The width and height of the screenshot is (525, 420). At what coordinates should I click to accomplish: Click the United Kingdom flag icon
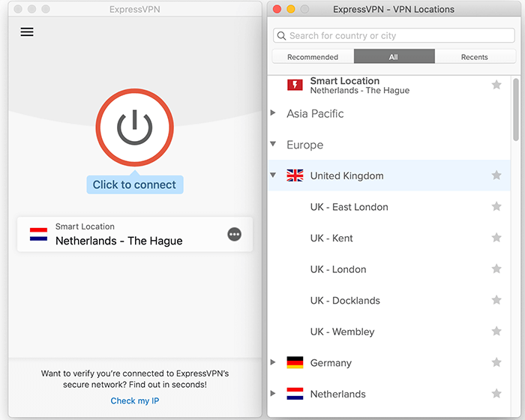pos(295,175)
